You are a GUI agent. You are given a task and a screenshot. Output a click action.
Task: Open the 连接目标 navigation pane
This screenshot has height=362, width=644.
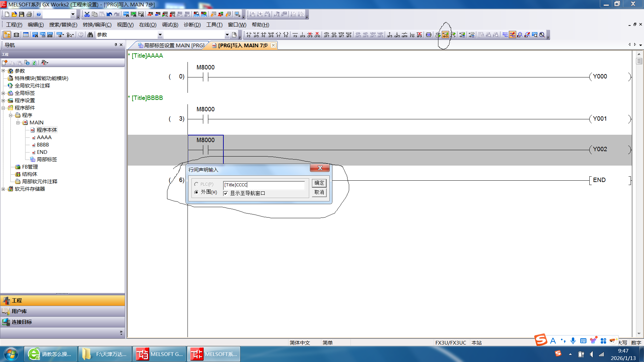pos(22,322)
